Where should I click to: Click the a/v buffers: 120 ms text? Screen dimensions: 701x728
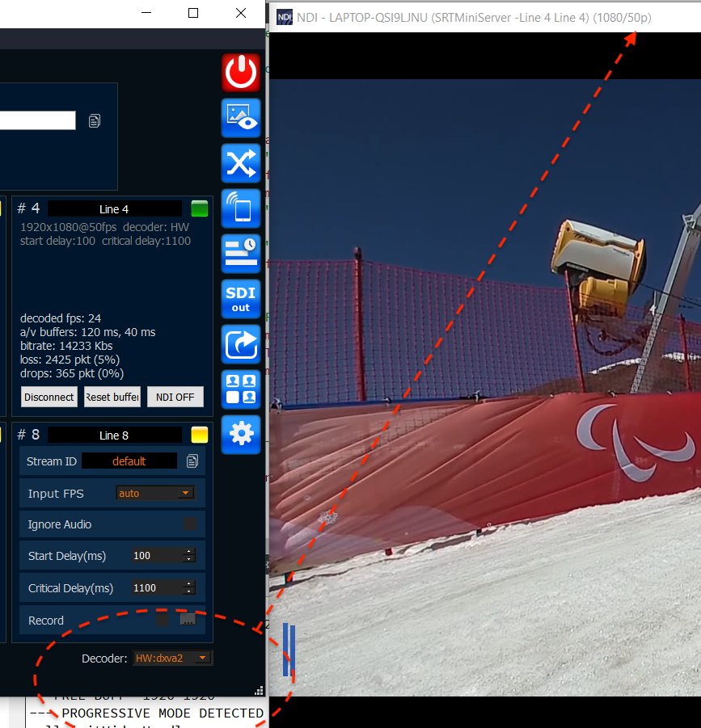click(87, 332)
